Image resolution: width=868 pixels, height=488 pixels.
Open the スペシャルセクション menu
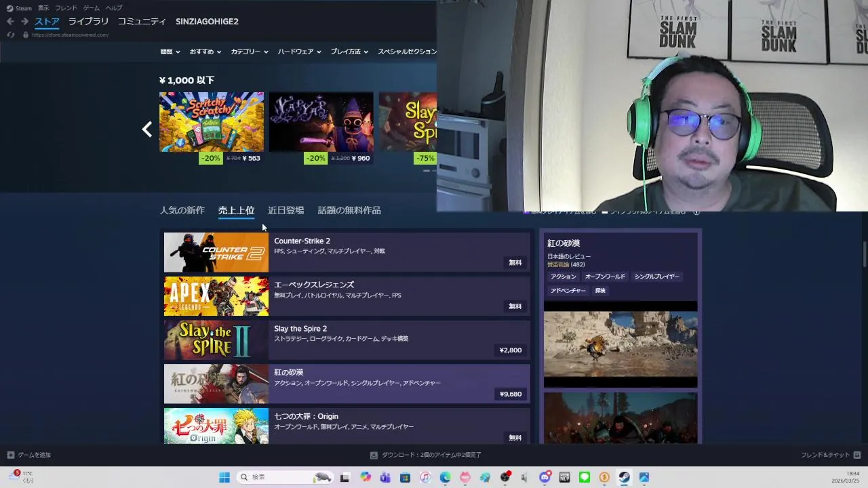[x=407, y=52]
